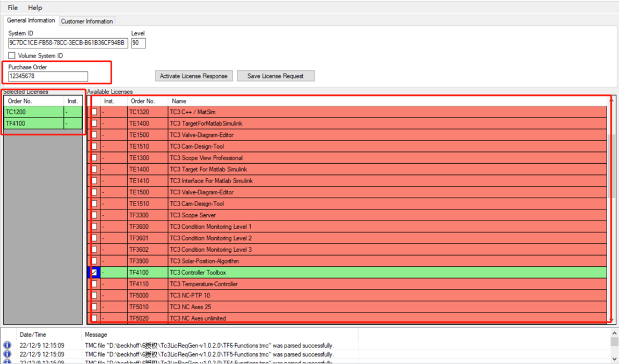The width and height of the screenshot is (619, 364).
Task: Click the info icon beside the TF6-Functions.tmc message
Action: click(7, 345)
